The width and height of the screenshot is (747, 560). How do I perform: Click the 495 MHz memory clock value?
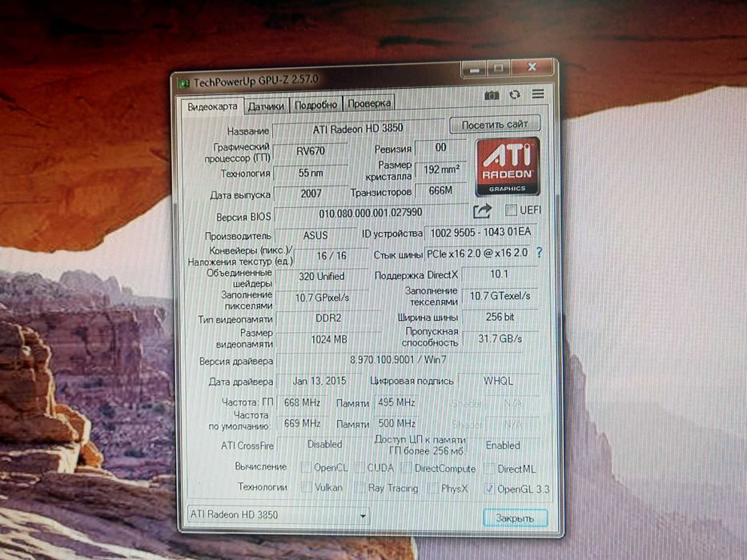[x=396, y=402]
